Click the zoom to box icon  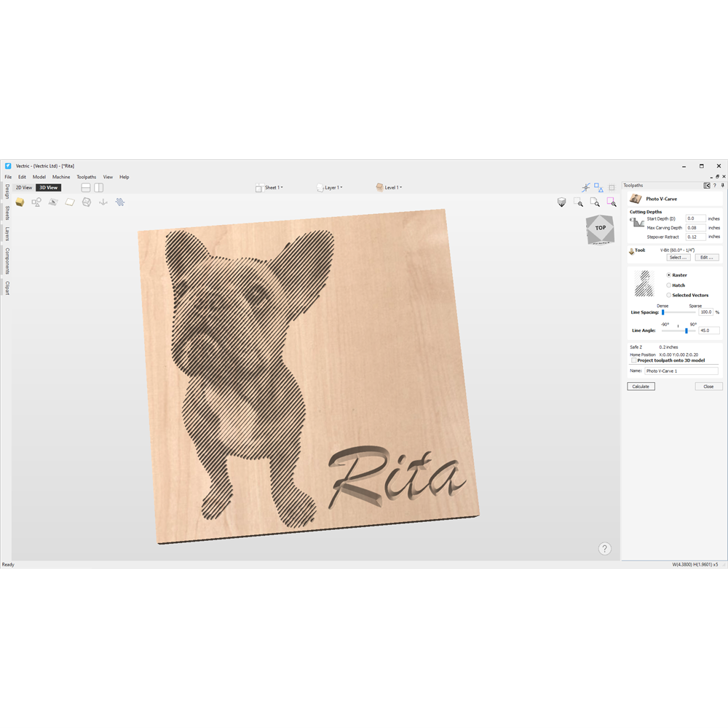point(578,202)
